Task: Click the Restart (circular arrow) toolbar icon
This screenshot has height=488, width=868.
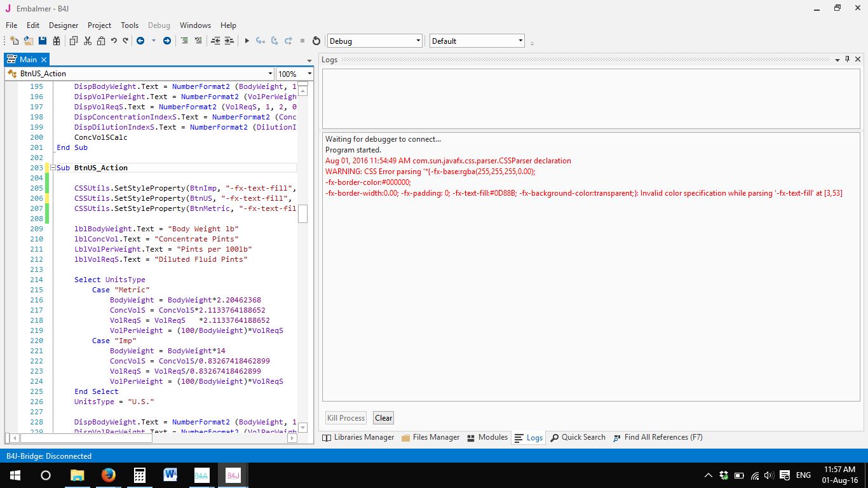Action: click(x=316, y=41)
